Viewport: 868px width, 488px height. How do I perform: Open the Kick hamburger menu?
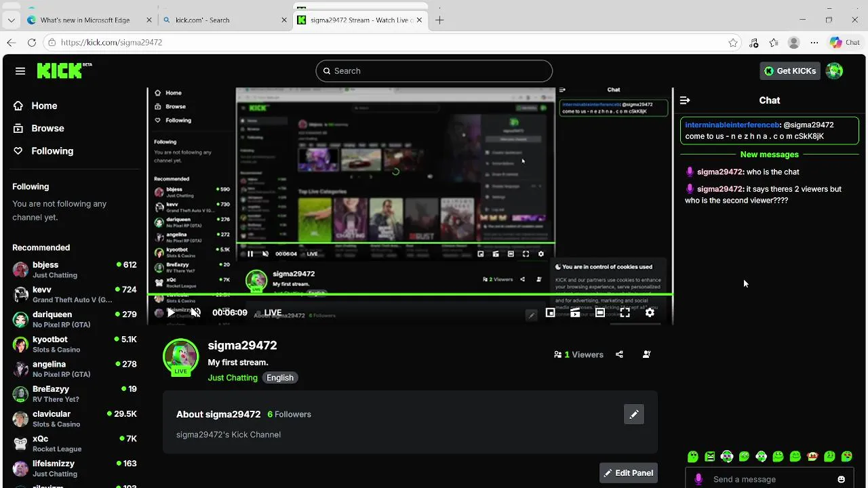pos(20,71)
